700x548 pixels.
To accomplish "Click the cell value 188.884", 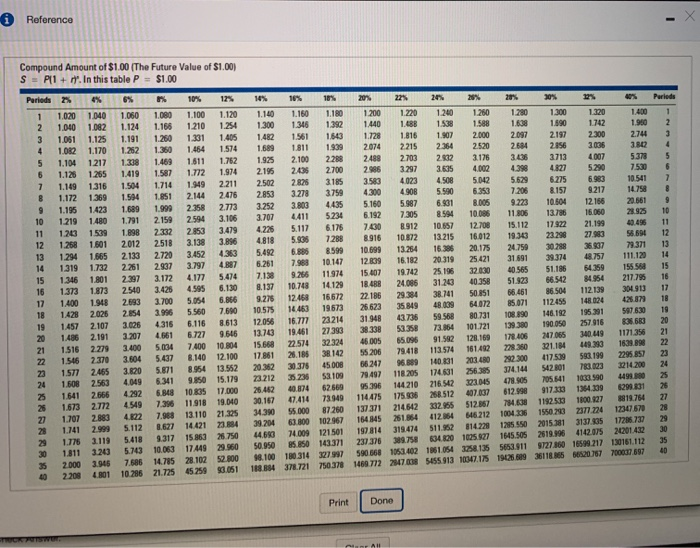I will coord(264,469).
